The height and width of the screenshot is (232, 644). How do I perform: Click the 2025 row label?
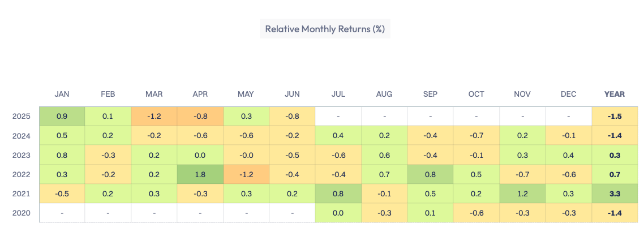tap(20, 117)
